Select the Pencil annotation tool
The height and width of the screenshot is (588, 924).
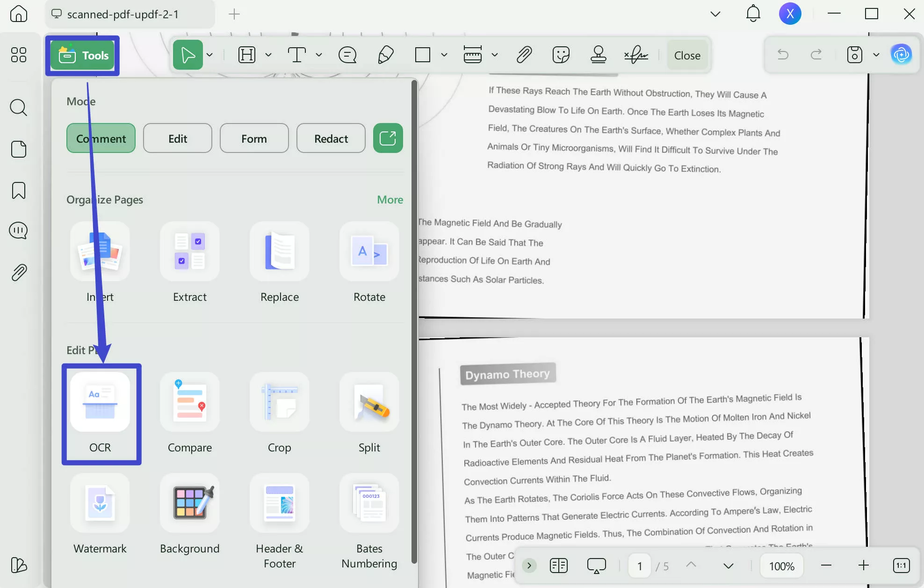pos(385,55)
